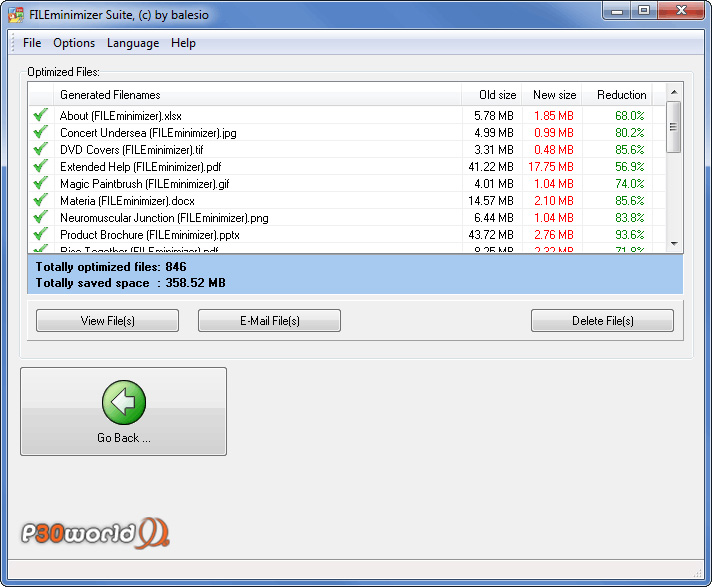Screen dimensions: 712x587
Task: Click the 93.6% reduction value
Action: tap(629, 235)
